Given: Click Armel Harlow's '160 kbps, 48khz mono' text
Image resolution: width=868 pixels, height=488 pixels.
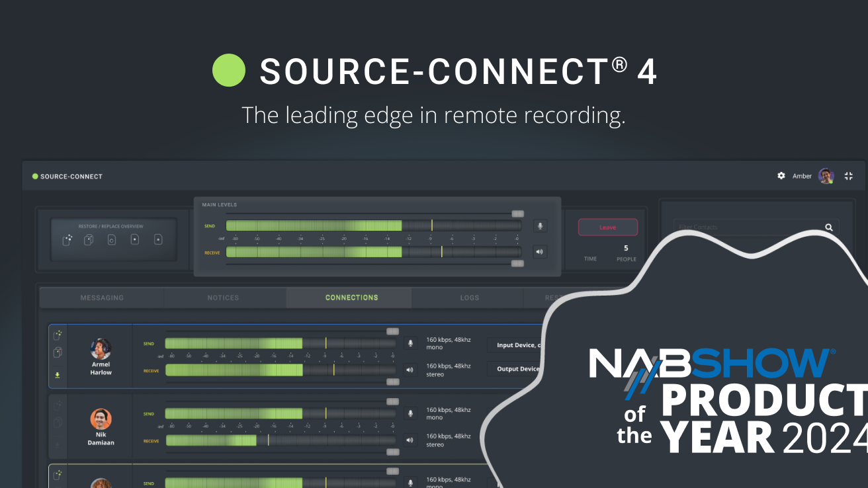Looking at the screenshot, I should (x=449, y=343).
